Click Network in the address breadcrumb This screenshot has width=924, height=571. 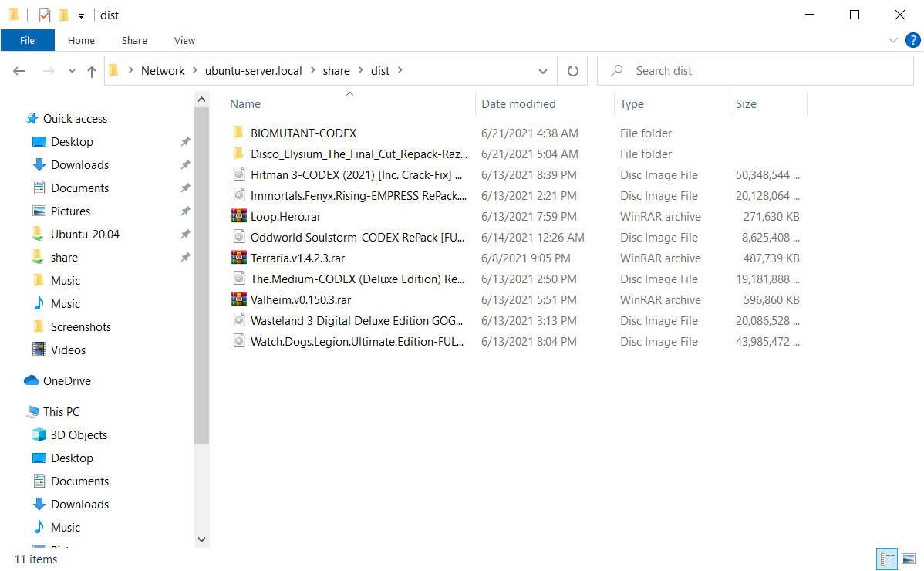point(163,71)
